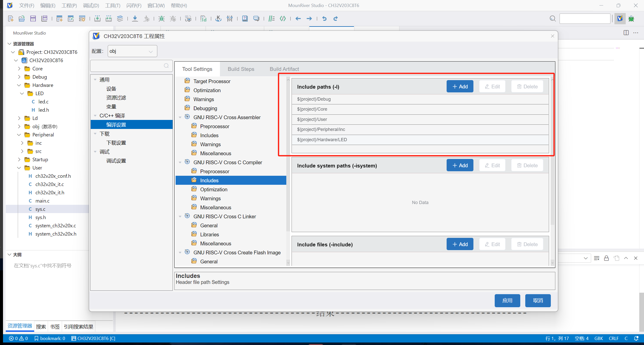Click the sliders configuration toolbar icon
644x345 pixels.
click(x=230, y=19)
